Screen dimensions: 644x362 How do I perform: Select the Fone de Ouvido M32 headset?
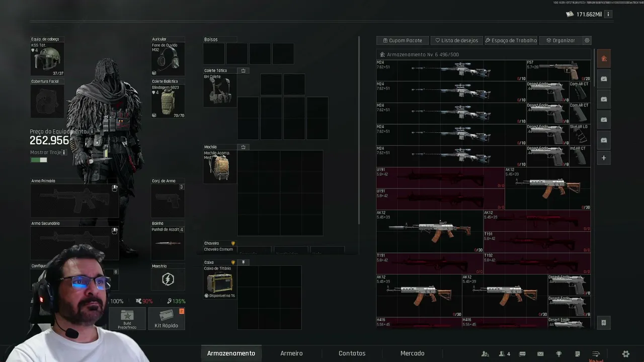point(168,59)
